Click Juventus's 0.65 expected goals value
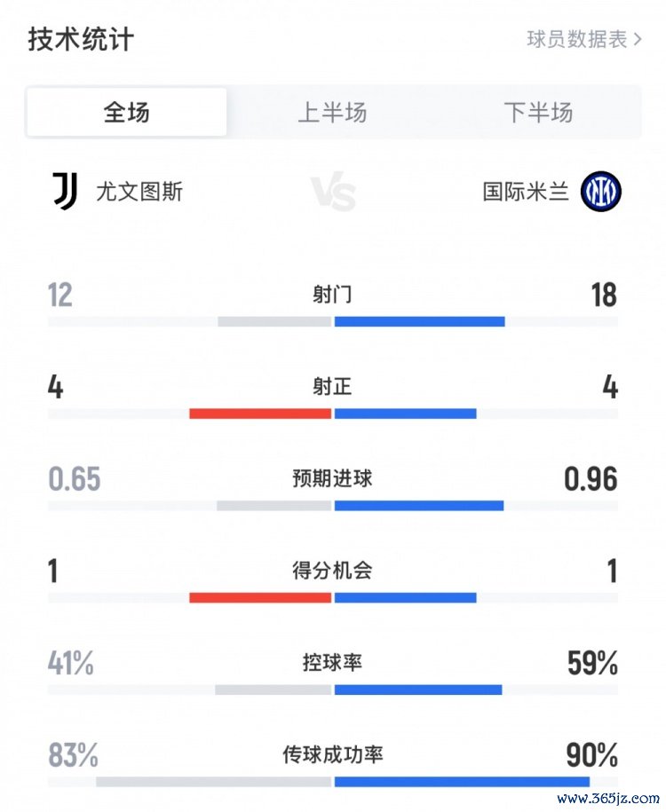 pos(74,478)
